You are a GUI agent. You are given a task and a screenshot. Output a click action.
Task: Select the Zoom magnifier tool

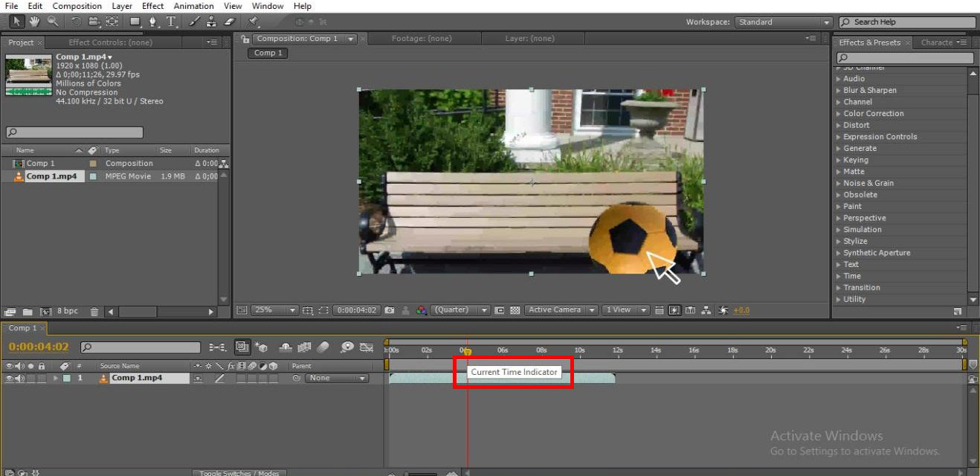tap(52, 22)
